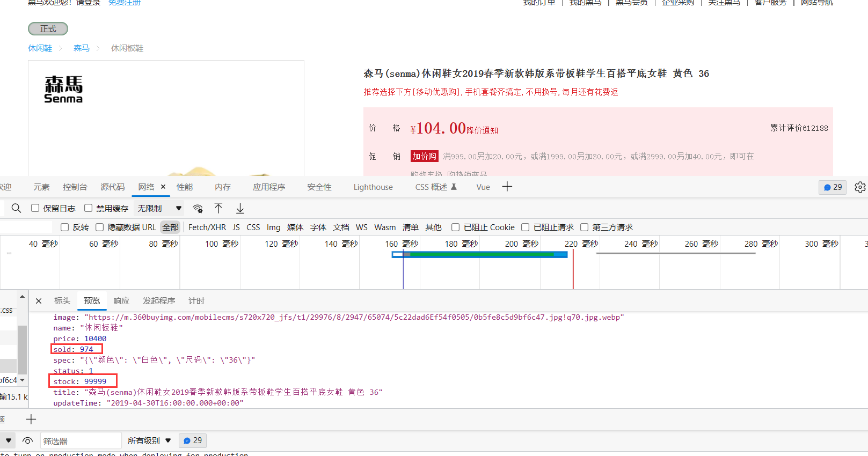Click the export HAR download arrow
Screen dimensions: 868x456
(x=240, y=208)
